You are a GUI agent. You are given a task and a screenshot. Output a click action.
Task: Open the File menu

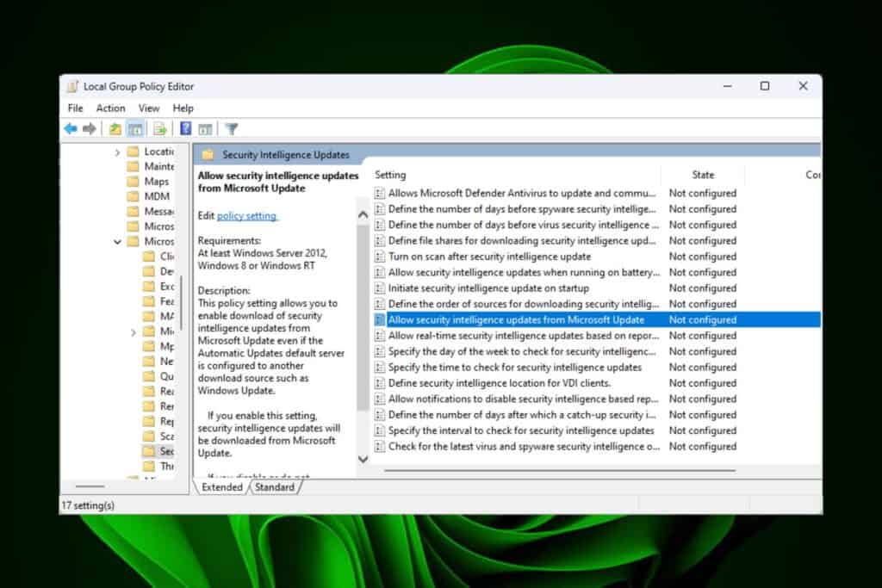click(75, 108)
